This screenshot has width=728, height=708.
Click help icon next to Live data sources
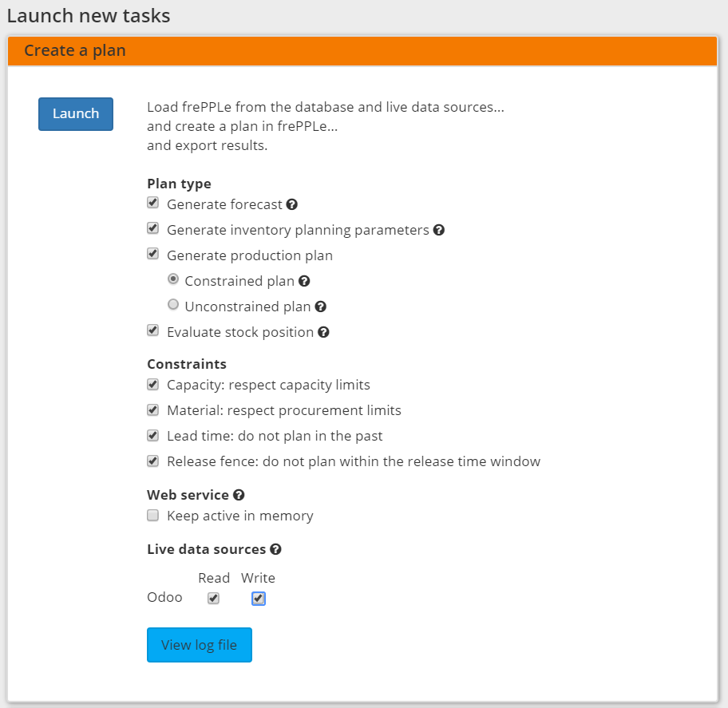276,549
